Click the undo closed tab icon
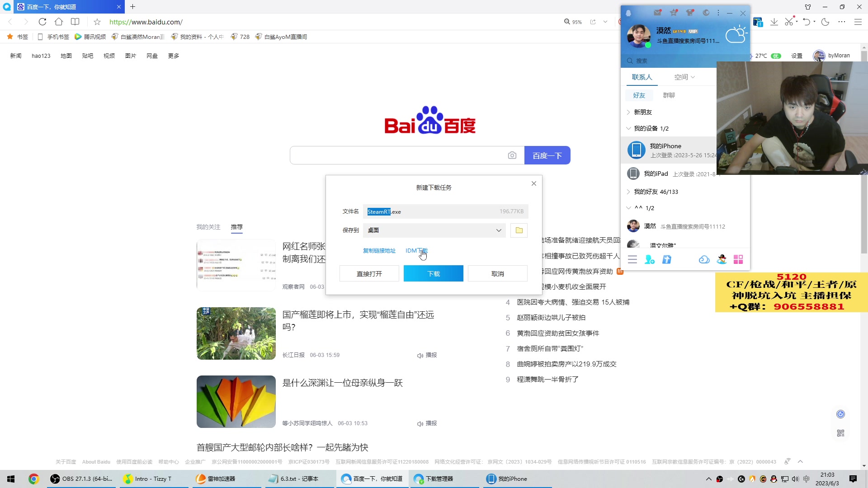Image resolution: width=868 pixels, height=488 pixels. pyautogui.click(x=807, y=22)
